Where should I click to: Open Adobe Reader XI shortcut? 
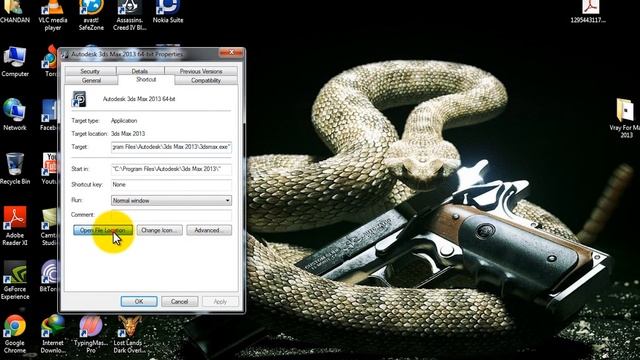(x=15, y=226)
